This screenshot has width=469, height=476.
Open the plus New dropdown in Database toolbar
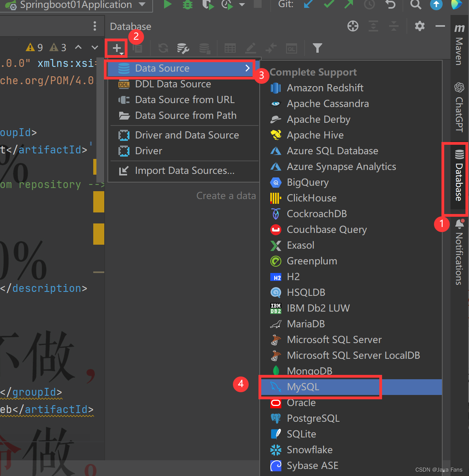117,48
